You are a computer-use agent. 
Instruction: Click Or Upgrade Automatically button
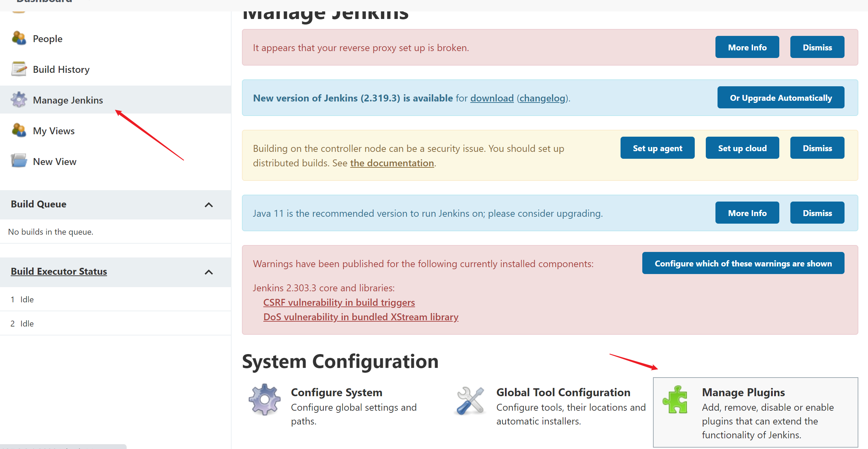point(781,98)
